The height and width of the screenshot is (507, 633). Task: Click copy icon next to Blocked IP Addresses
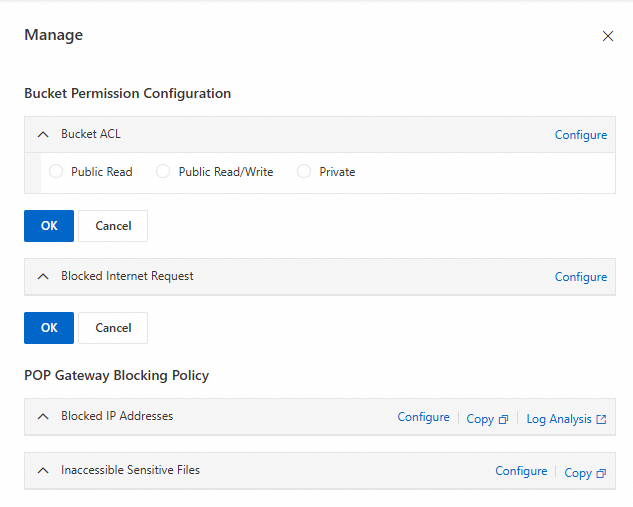(503, 420)
